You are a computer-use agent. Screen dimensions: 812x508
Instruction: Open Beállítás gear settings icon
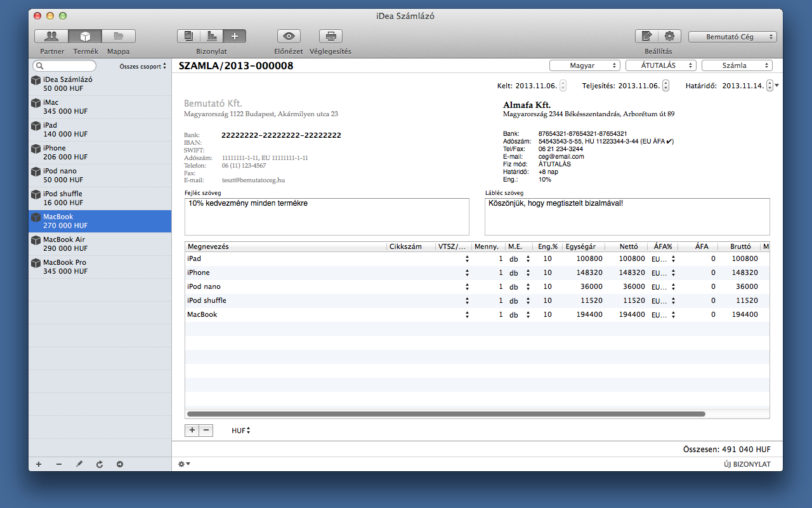(669, 36)
